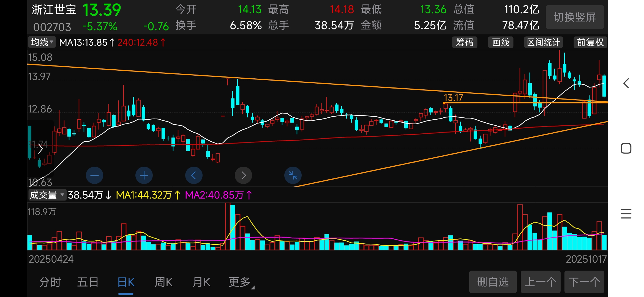Expand left side panel chevron
The image size is (644, 297).
point(41,149)
